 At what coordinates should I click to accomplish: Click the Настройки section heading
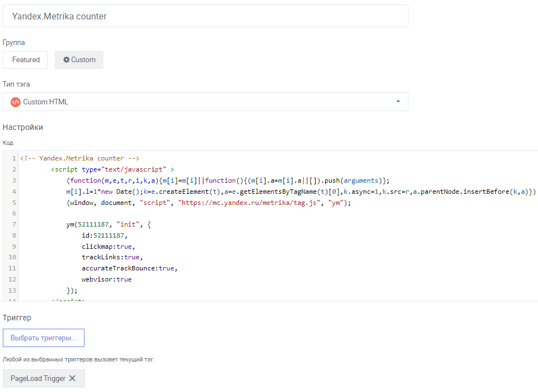(23, 127)
